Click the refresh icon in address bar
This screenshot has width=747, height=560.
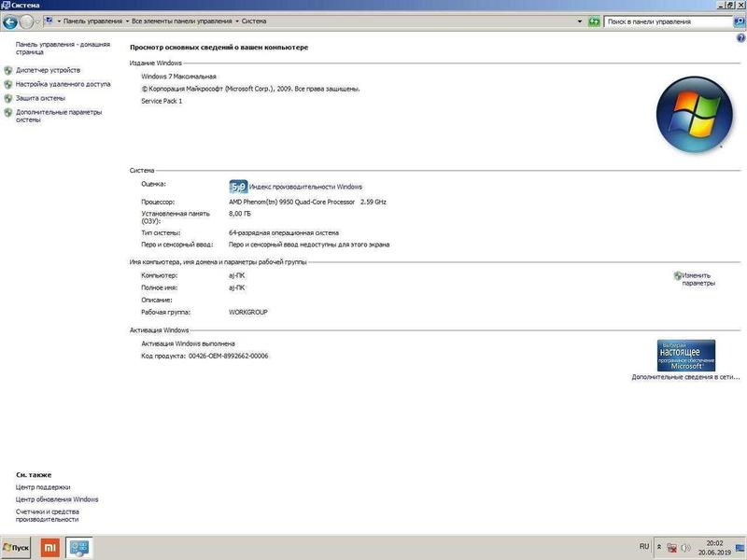[594, 21]
